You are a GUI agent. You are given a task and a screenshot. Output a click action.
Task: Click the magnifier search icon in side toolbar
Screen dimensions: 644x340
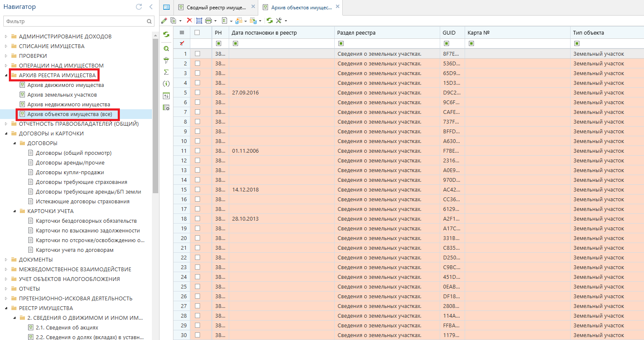pos(166,49)
